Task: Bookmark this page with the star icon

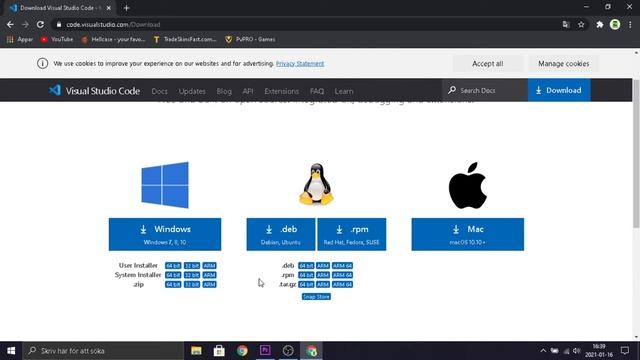Action: 581,24
